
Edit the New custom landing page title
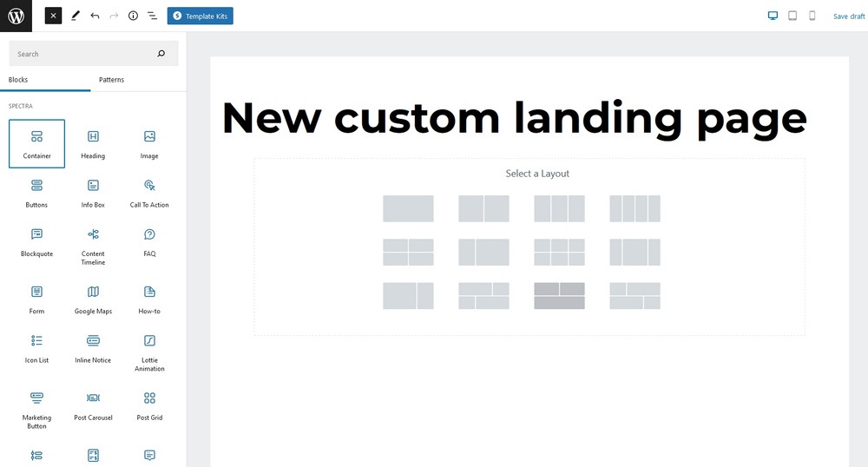[514, 118]
